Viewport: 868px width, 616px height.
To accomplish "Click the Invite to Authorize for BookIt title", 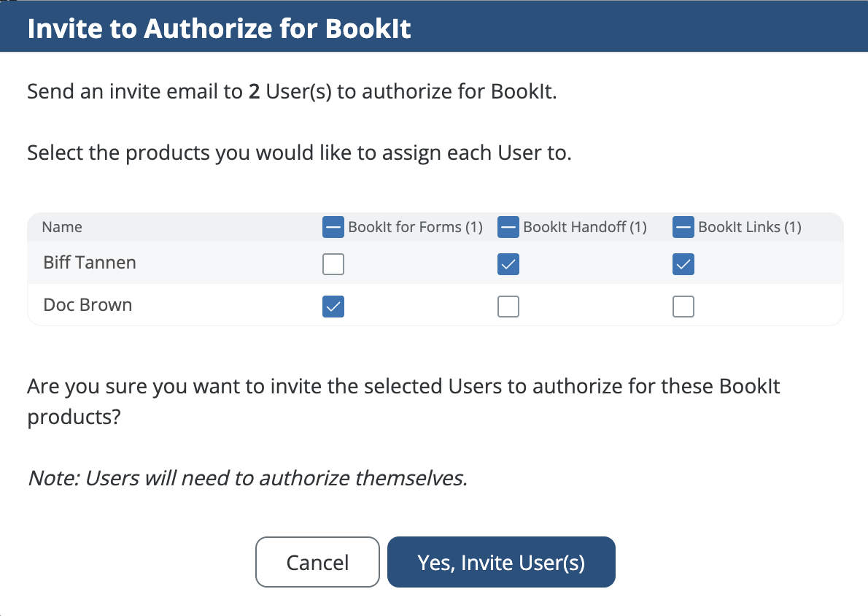I will click(219, 28).
